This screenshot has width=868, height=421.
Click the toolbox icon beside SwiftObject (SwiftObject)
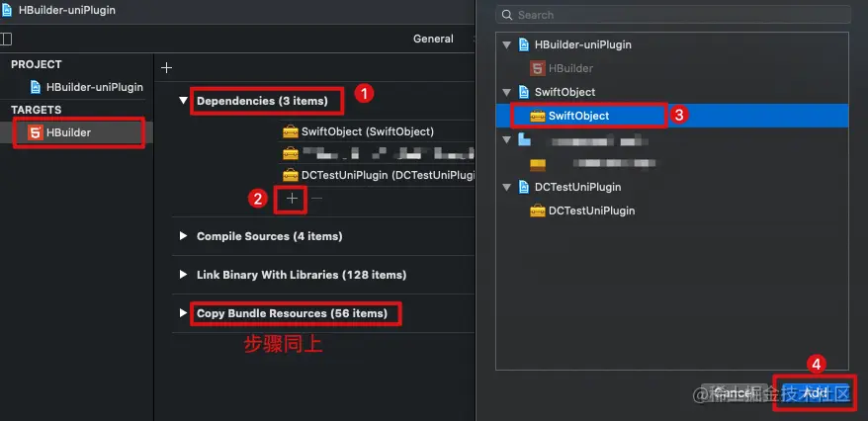click(x=290, y=131)
